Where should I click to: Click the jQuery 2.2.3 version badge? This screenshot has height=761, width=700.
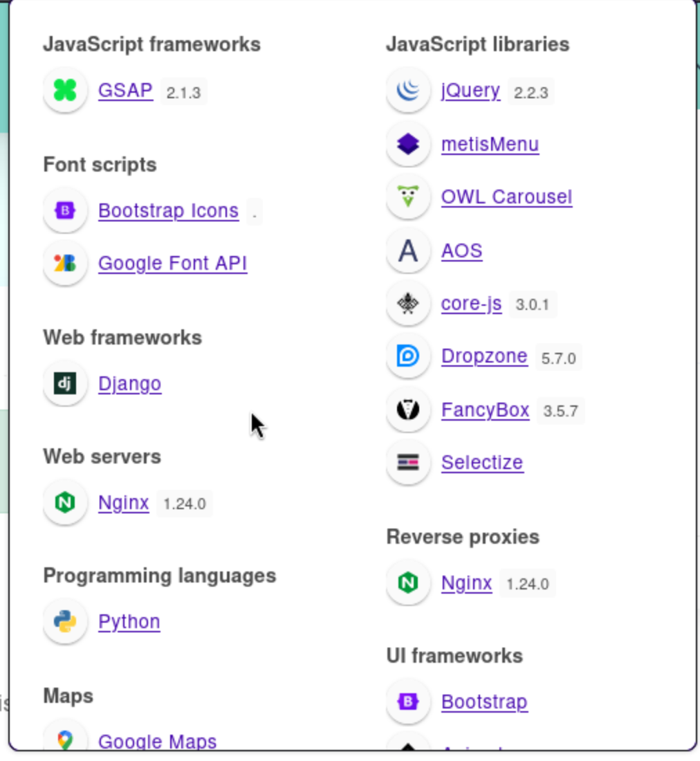coord(531,93)
